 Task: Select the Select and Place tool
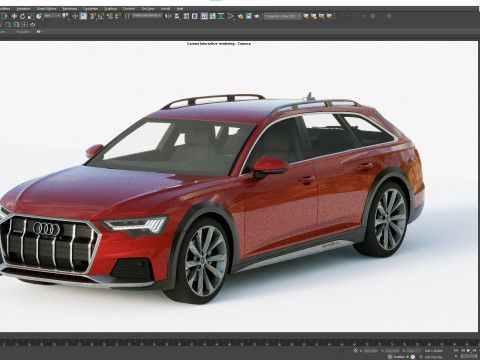click(x=39, y=16)
